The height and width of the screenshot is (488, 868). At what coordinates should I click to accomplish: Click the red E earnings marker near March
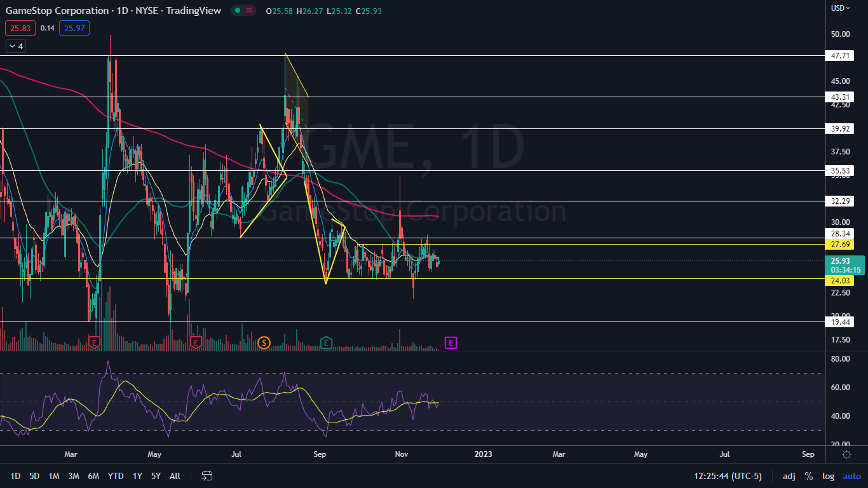95,342
